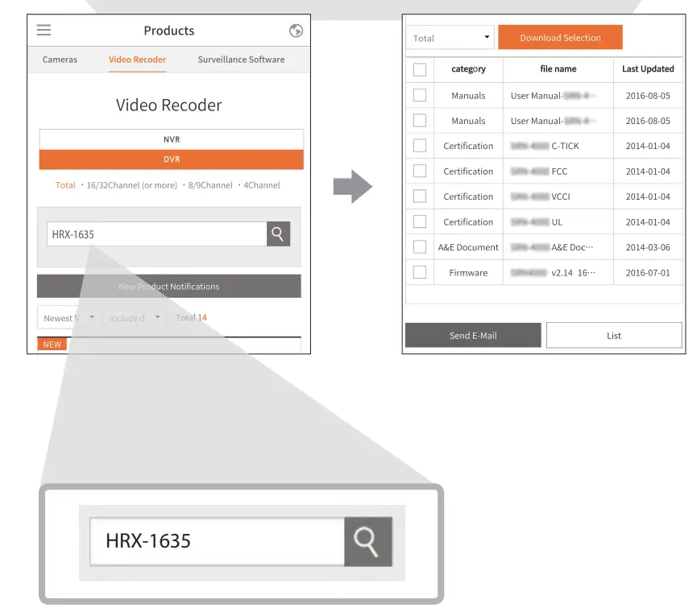Open the hamburger menu on Products page
This screenshot has height=616, width=697.
(x=44, y=30)
